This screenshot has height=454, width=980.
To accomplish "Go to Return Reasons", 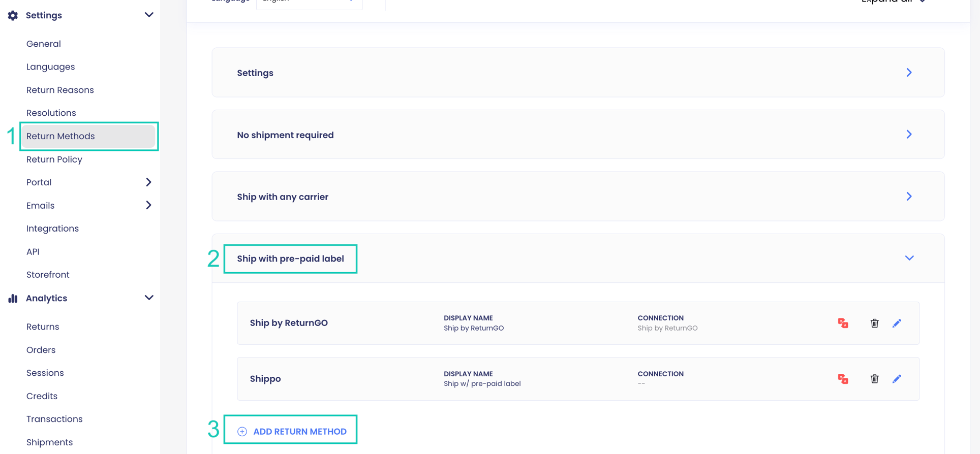I will click(x=60, y=90).
